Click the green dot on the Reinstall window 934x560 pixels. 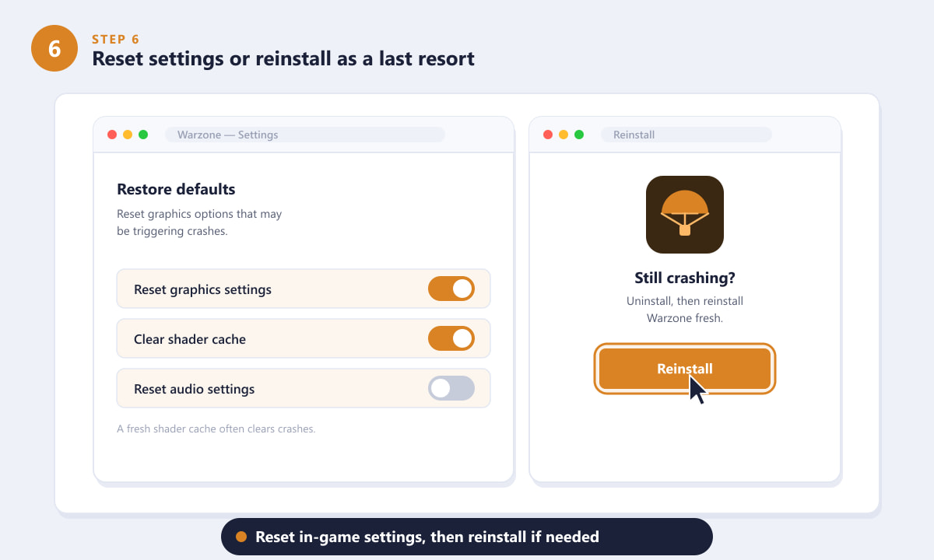point(579,135)
